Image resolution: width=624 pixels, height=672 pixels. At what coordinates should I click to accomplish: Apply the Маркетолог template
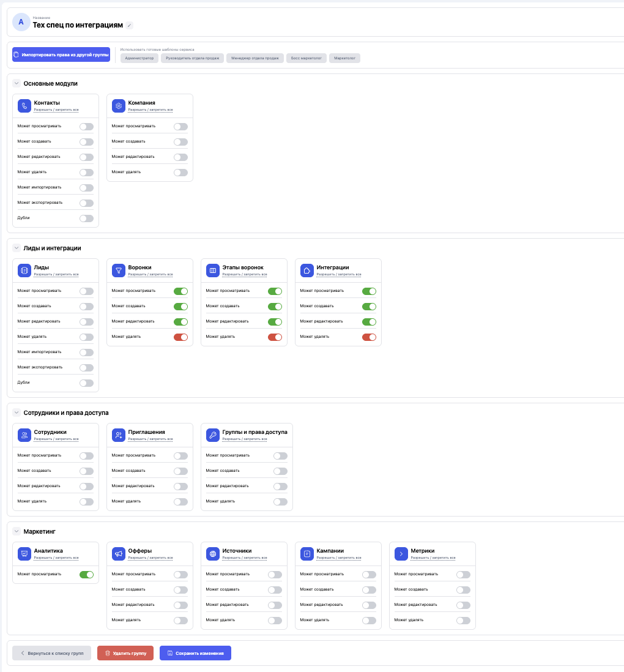344,58
